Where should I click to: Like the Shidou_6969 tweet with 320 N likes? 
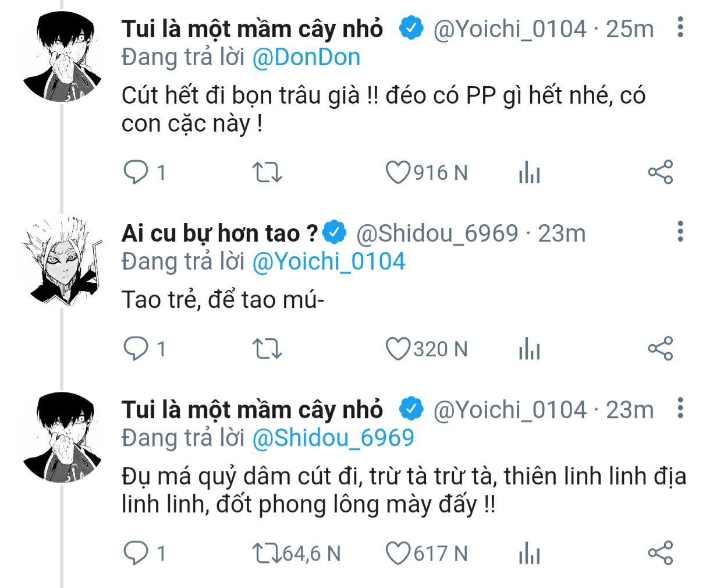(398, 349)
